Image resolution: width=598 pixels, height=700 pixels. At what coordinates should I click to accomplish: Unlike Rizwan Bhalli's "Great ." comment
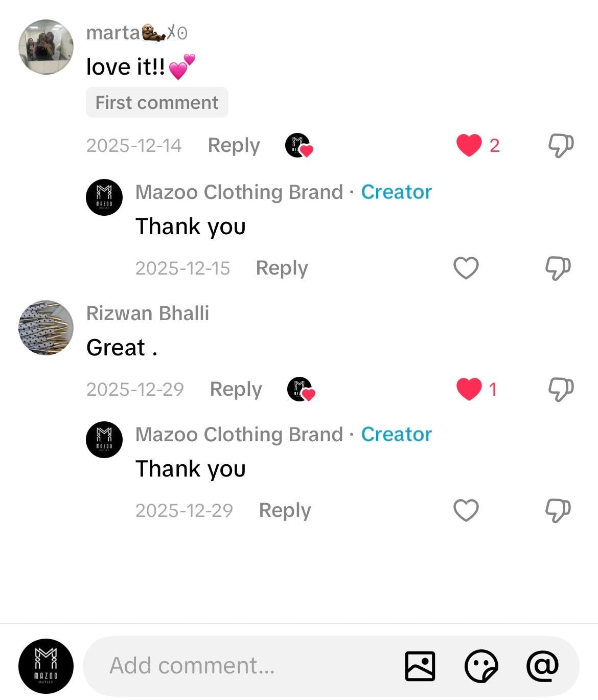pyautogui.click(x=469, y=389)
